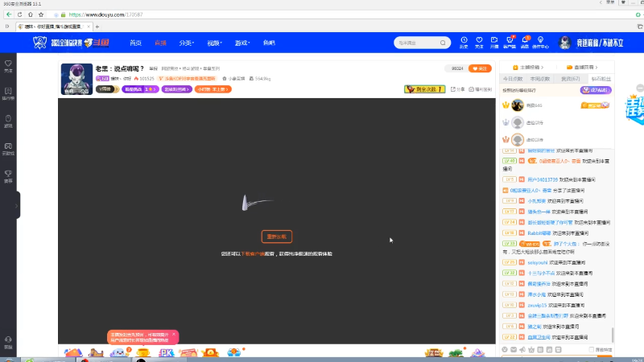Close the pink notification popup
This screenshot has width=644, height=362.
174,335
